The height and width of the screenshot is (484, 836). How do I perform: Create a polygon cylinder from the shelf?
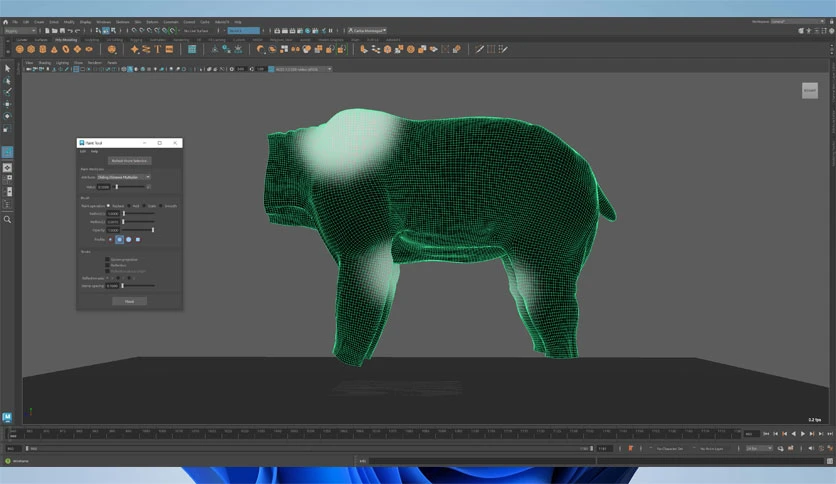(x=43, y=49)
